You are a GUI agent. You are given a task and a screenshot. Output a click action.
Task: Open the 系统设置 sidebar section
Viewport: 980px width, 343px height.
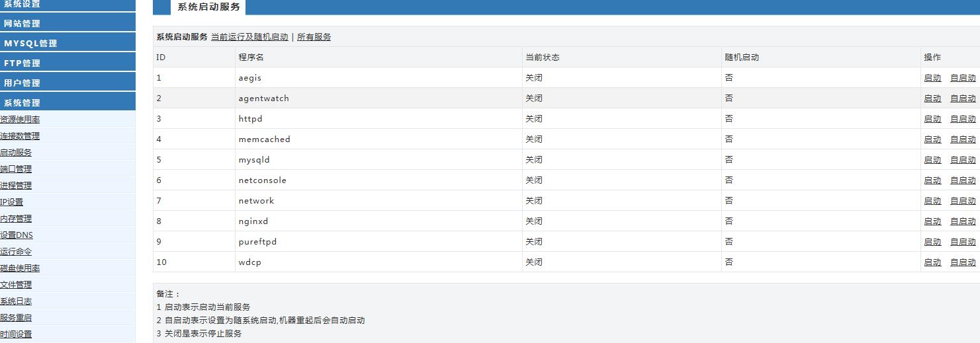coord(67,4)
